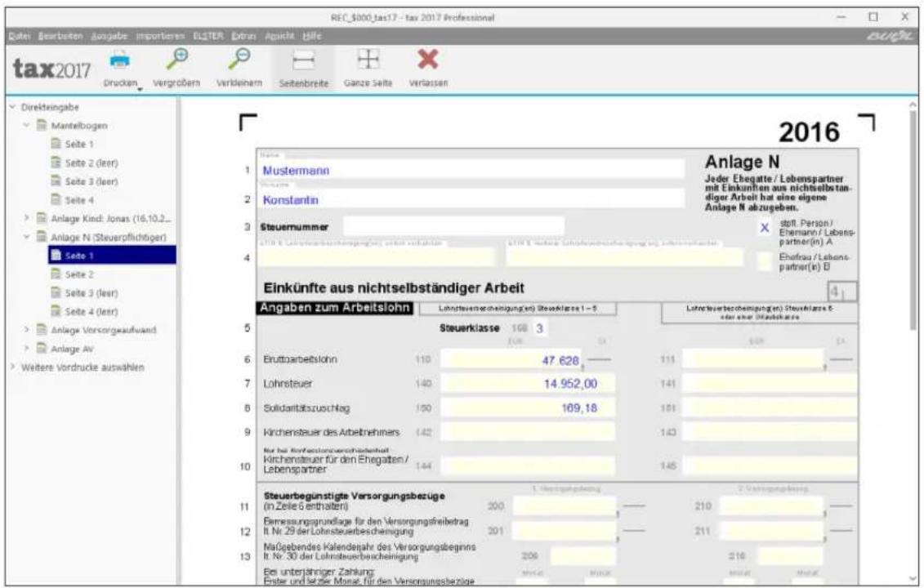This screenshot has width=924, height=588.
Task: Click Kirchensteuer des Arbeitnehmers field 142
Action: point(528,432)
